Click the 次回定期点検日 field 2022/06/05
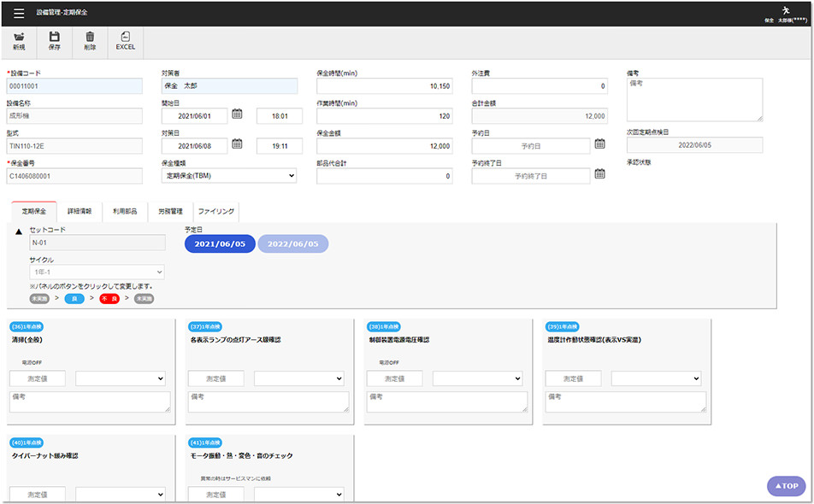Image resolution: width=814 pixels, height=504 pixels. pyautogui.click(x=694, y=145)
